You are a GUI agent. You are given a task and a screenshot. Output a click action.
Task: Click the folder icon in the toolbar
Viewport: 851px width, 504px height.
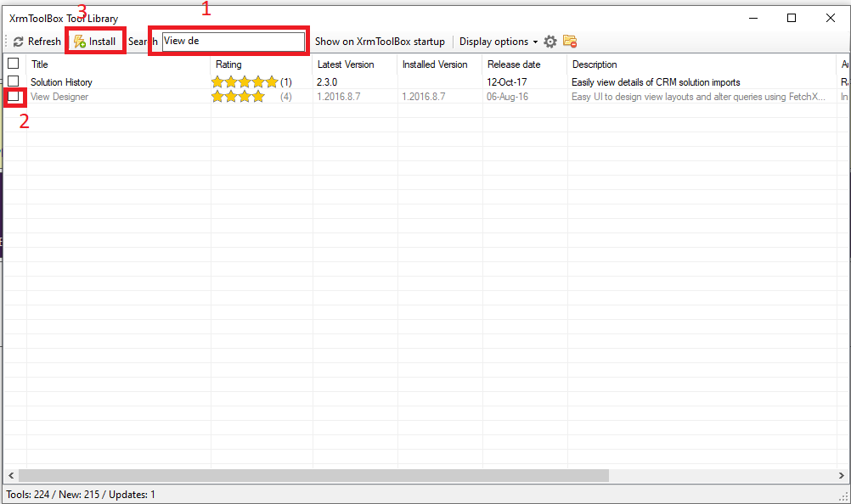(x=569, y=42)
